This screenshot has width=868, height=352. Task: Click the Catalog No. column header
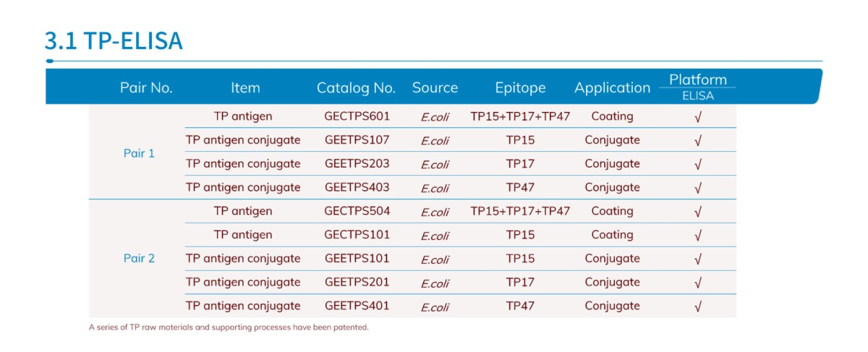(356, 88)
